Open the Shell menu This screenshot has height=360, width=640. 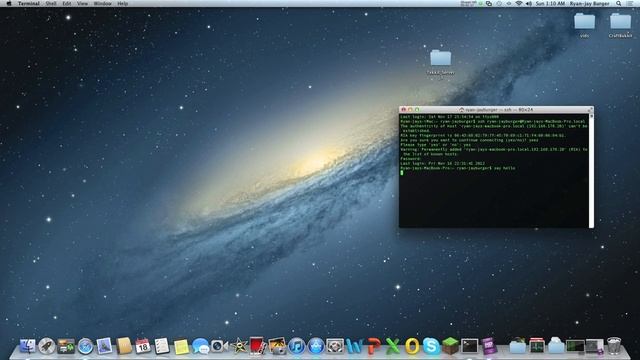point(51,3)
